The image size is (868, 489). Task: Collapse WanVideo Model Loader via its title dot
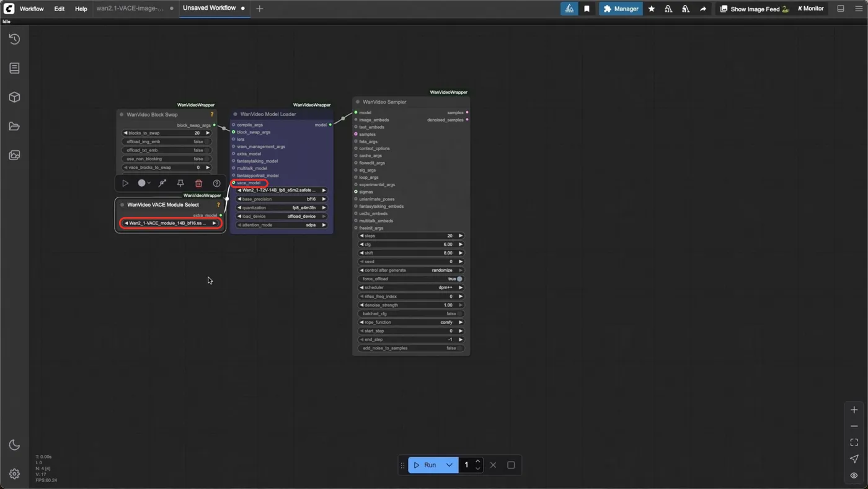coord(235,114)
